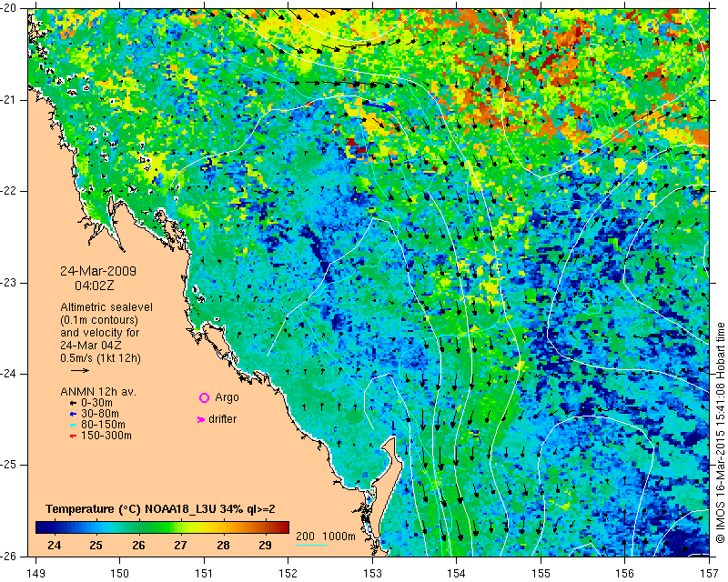
Task: Click the colorbar tick label '25'
Action: (x=96, y=546)
